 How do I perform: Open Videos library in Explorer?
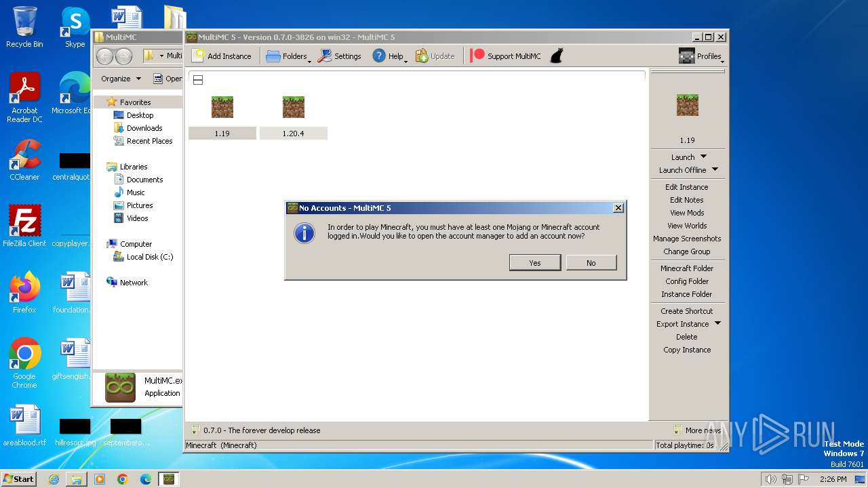[x=137, y=218]
